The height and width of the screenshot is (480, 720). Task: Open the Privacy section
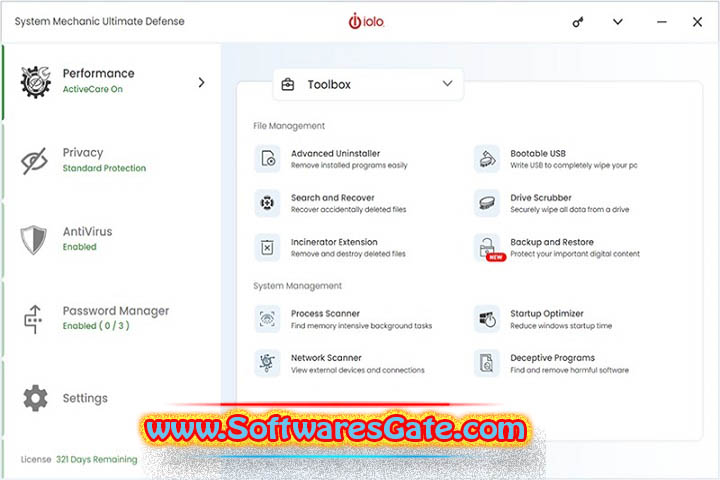(112, 161)
